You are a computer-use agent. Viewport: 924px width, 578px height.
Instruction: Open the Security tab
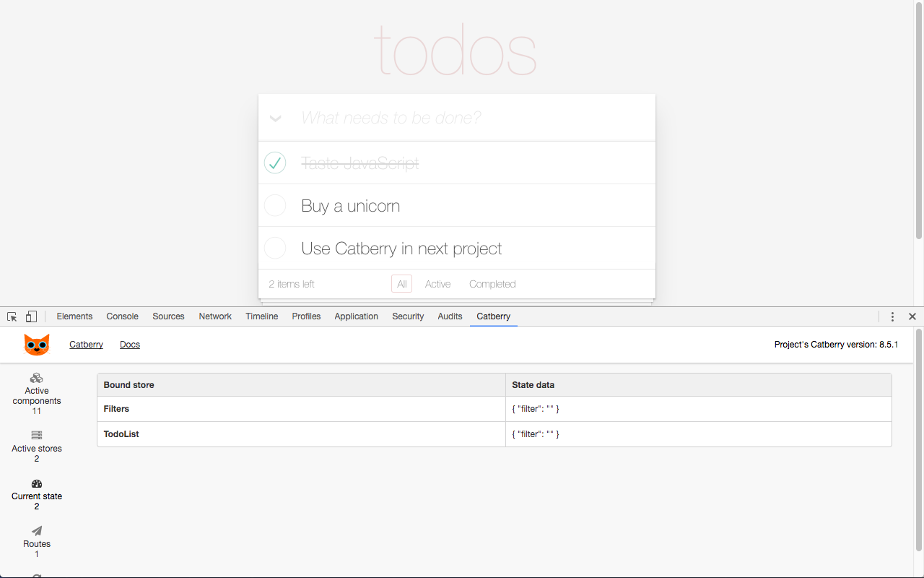(408, 316)
